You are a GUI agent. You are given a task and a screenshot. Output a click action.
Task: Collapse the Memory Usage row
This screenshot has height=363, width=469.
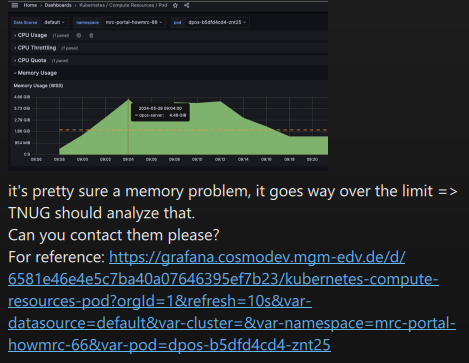click(x=35, y=73)
